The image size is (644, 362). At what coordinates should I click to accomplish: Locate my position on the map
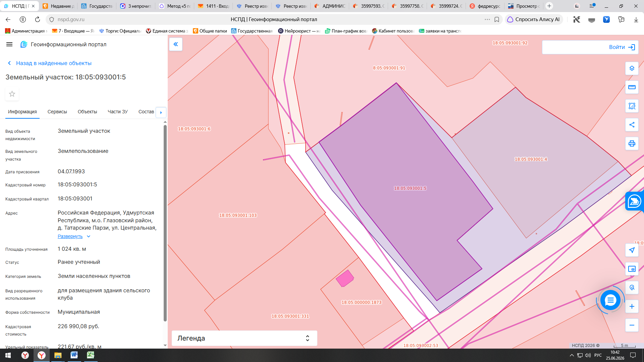[x=632, y=250]
